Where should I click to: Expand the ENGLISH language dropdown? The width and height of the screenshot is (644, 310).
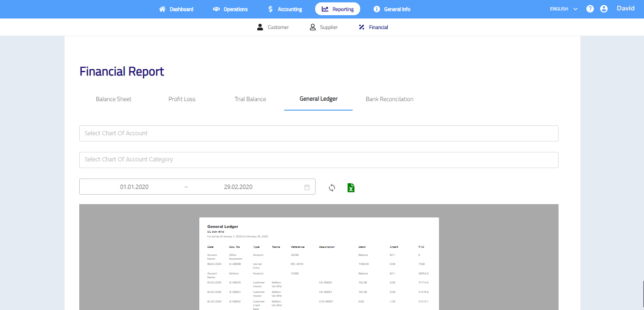tap(563, 9)
